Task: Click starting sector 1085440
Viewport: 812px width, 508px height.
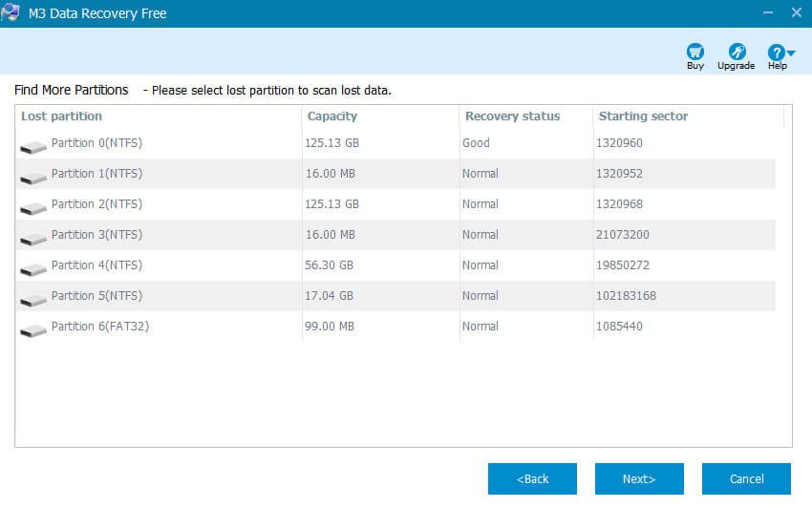Action: coord(619,327)
